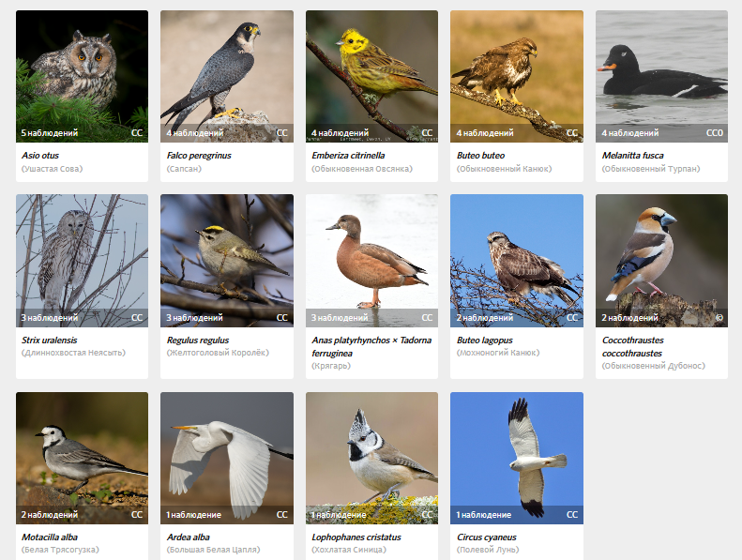Open the Hawfinch photo thumbnail
Viewport: 742px width, 560px height.
(661, 261)
